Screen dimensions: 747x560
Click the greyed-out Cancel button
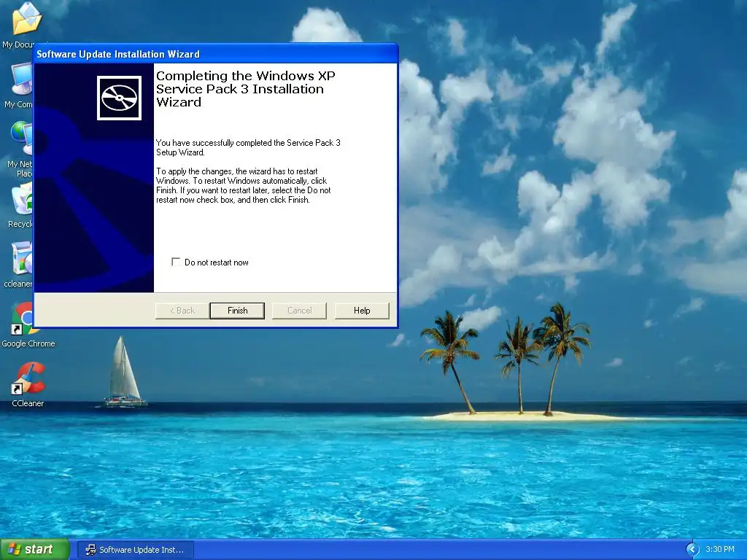[x=299, y=311]
